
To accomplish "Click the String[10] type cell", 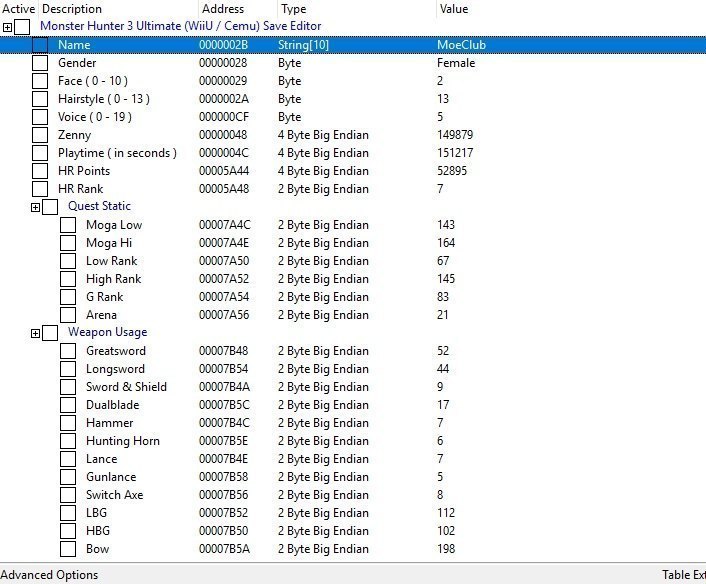I will (303, 45).
